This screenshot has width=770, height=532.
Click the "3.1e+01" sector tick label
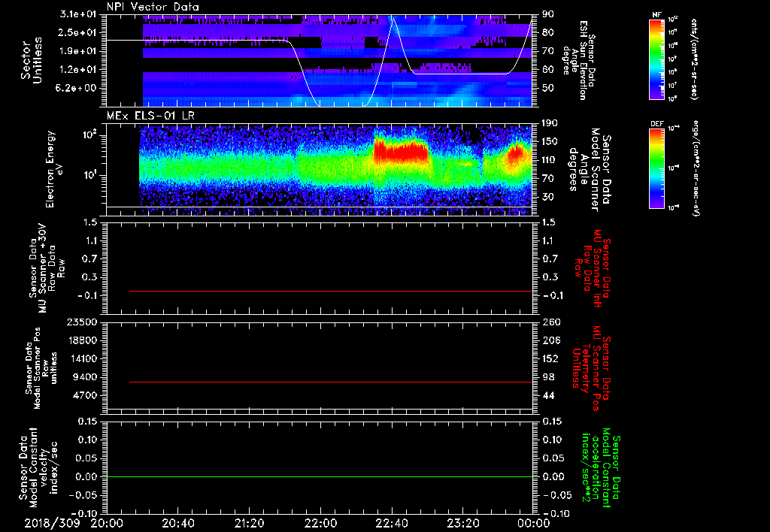pyautogui.click(x=78, y=14)
